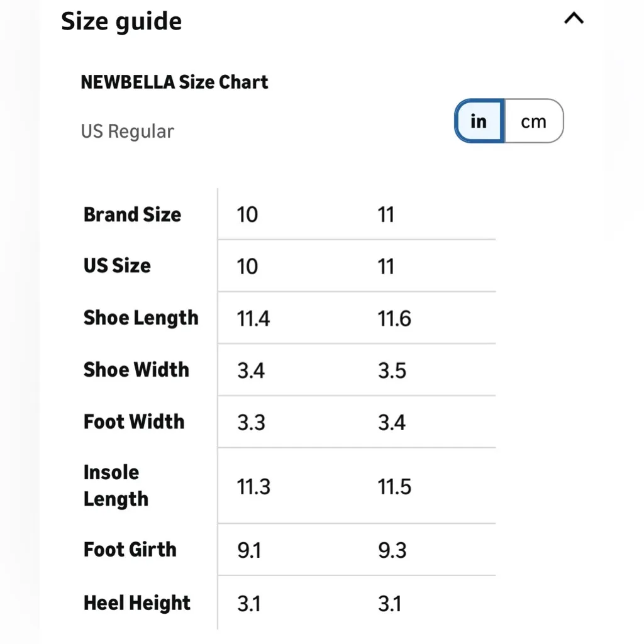644x644 pixels.
Task: Click the upward chevron near Size guide
Action: pyautogui.click(x=573, y=19)
